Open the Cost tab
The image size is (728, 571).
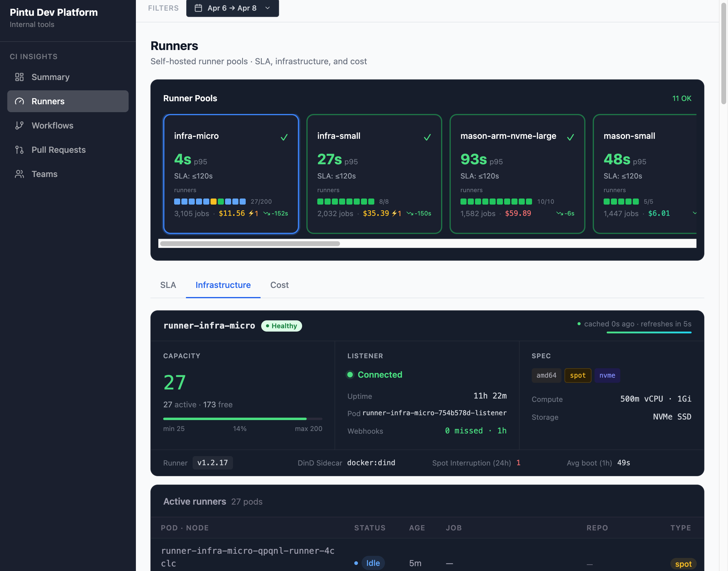[279, 285]
